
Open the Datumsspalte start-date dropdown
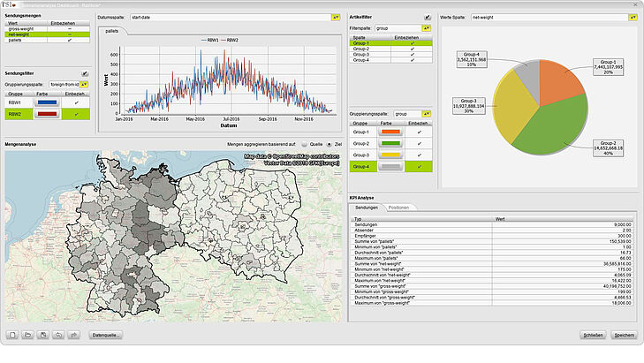click(336, 17)
